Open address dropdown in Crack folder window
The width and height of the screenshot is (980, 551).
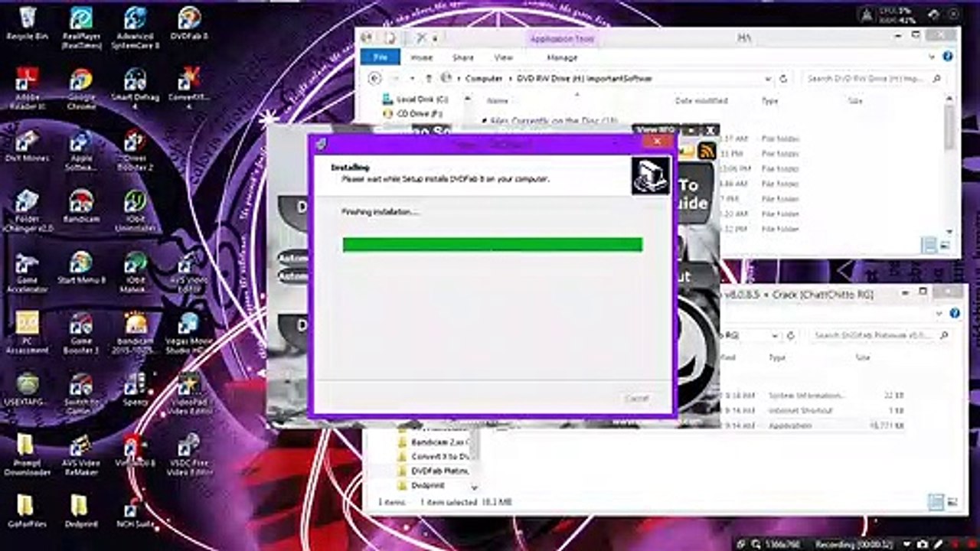click(x=775, y=335)
